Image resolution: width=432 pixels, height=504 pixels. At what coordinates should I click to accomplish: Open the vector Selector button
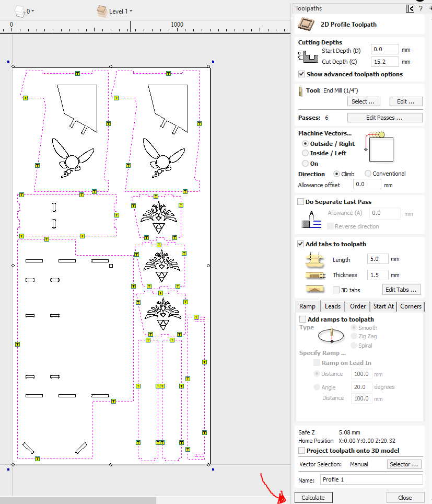(x=404, y=464)
